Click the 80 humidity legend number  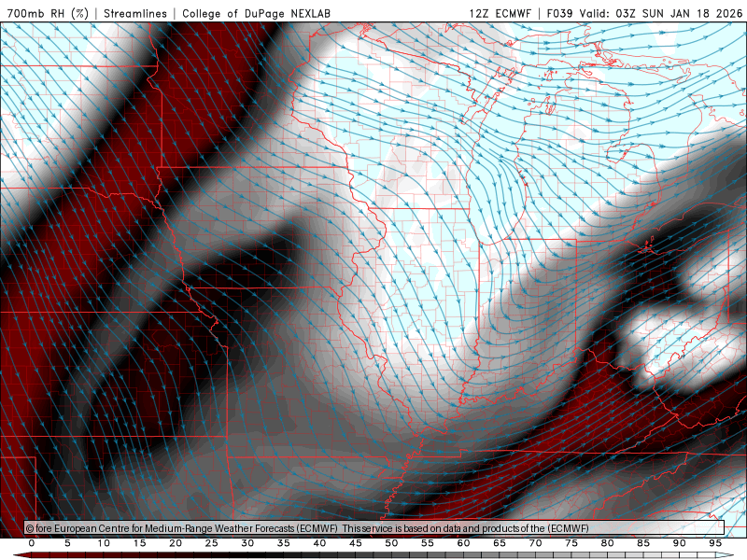pyautogui.click(x=608, y=543)
